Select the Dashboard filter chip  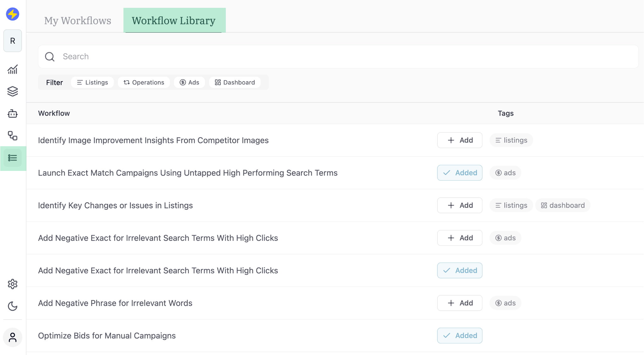235,82
